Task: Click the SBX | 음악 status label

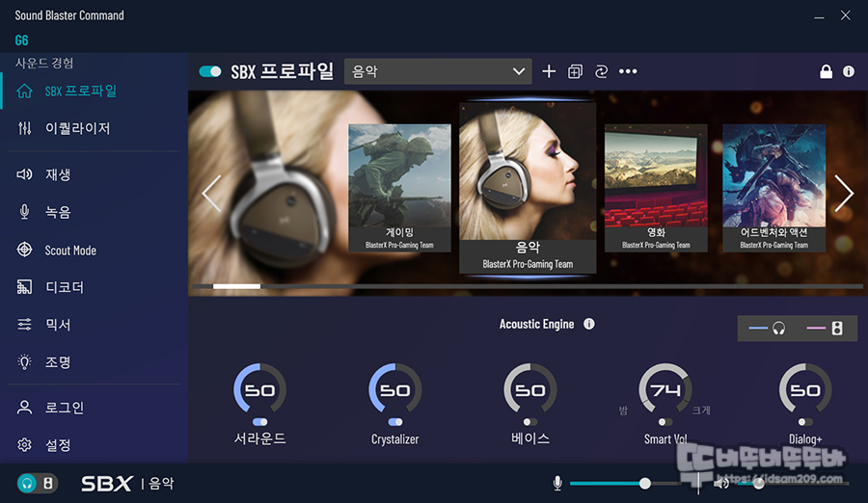Action: [x=127, y=484]
